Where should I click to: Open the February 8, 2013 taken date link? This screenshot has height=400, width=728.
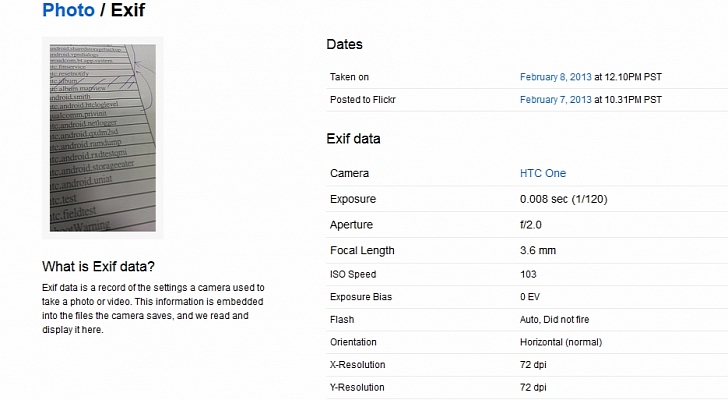[x=556, y=77]
